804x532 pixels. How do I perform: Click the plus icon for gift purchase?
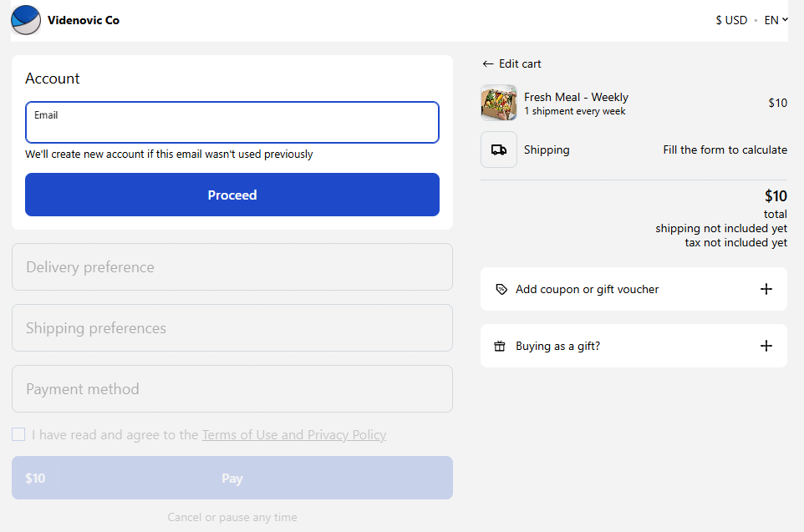point(766,346)
